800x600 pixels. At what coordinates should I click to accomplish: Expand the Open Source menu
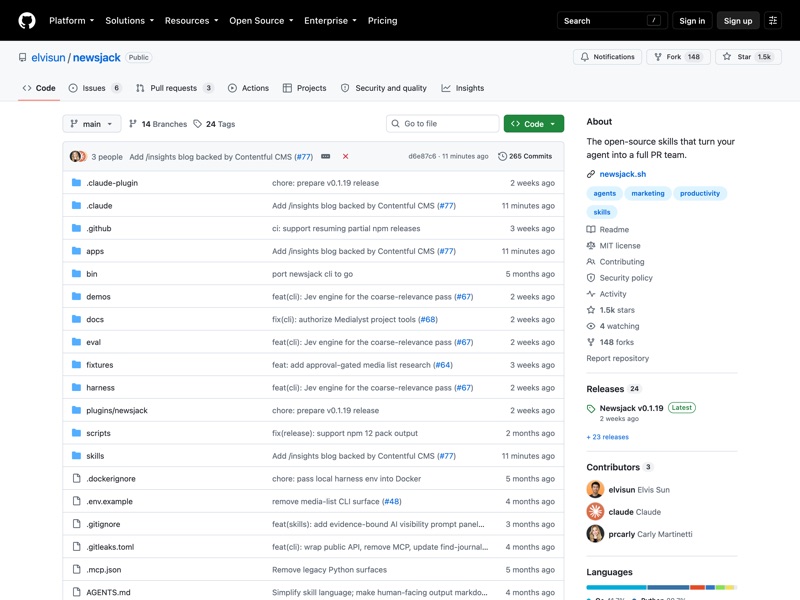[x=261, y=20]
